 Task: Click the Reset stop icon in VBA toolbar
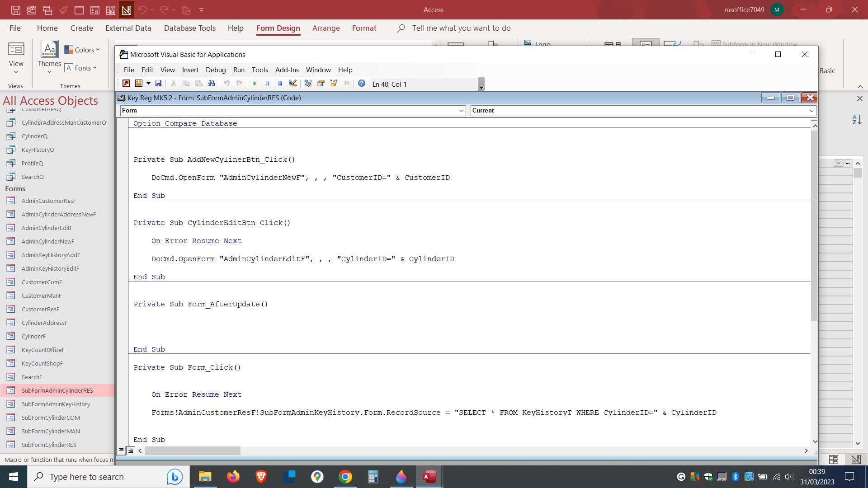280,84
